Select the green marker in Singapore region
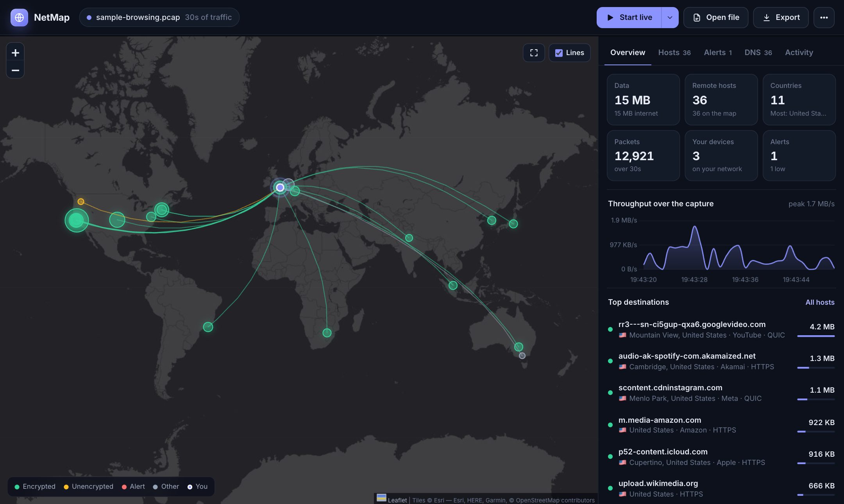This screenshot has height=504, width=844. (x=453, y=285)
